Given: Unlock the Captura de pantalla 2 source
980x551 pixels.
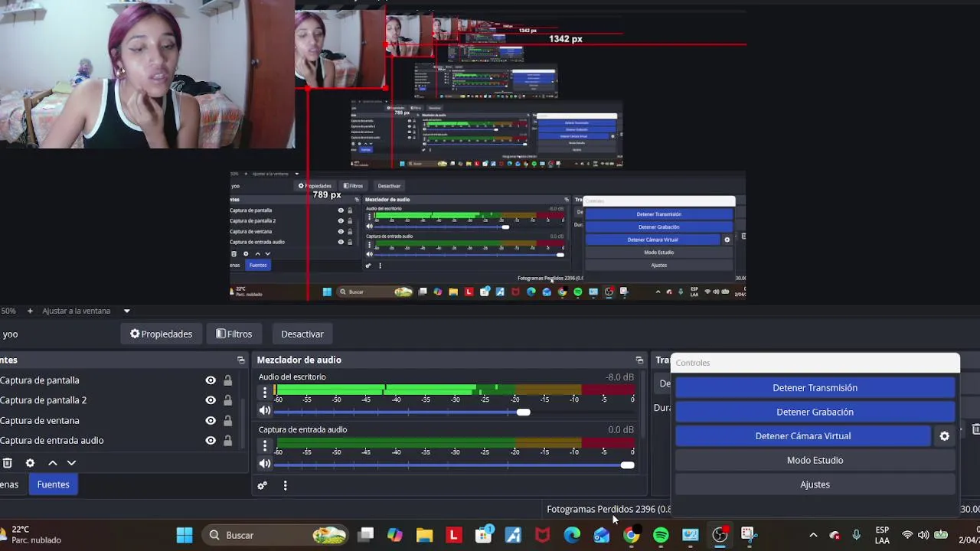Looking at the screenshot, I should pyautogui.click(x=227, y=400).
